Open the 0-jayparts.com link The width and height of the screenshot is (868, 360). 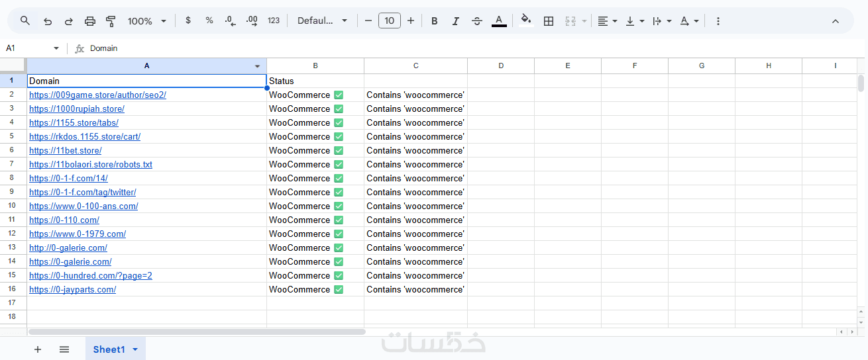72,289
